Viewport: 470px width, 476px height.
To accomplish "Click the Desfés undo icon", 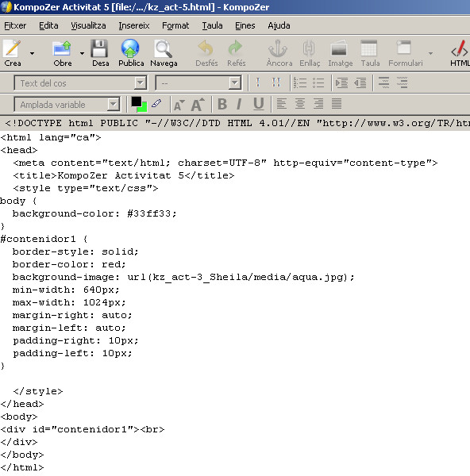I will coord(206,53).
